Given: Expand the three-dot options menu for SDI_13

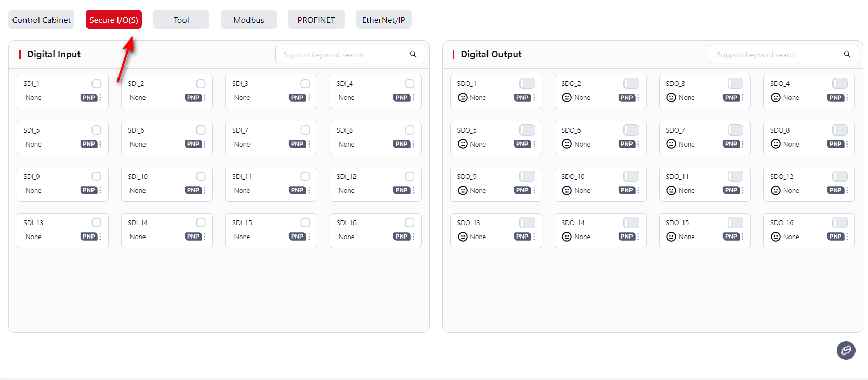Looking at the screenshot, I should coord(100,237).
